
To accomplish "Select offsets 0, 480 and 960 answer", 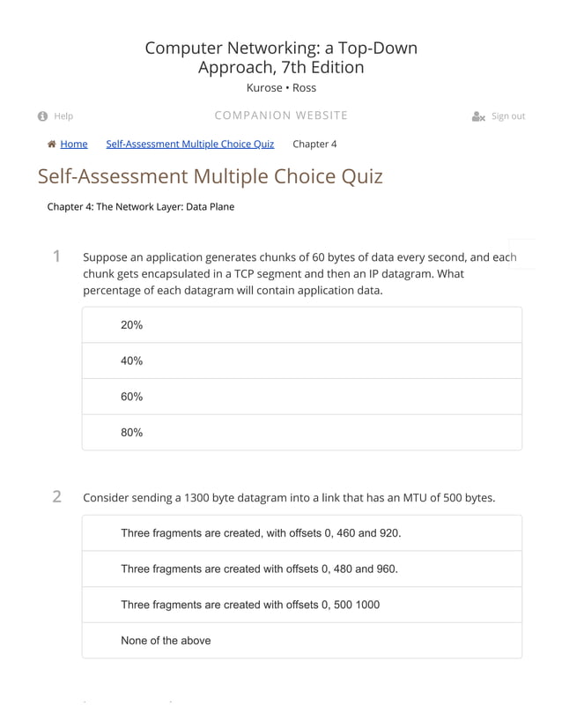I will [301, 568].
